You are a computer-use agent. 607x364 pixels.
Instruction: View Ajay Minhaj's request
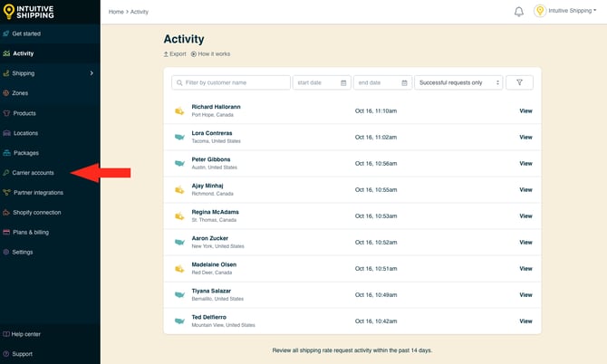click(525, 190)
